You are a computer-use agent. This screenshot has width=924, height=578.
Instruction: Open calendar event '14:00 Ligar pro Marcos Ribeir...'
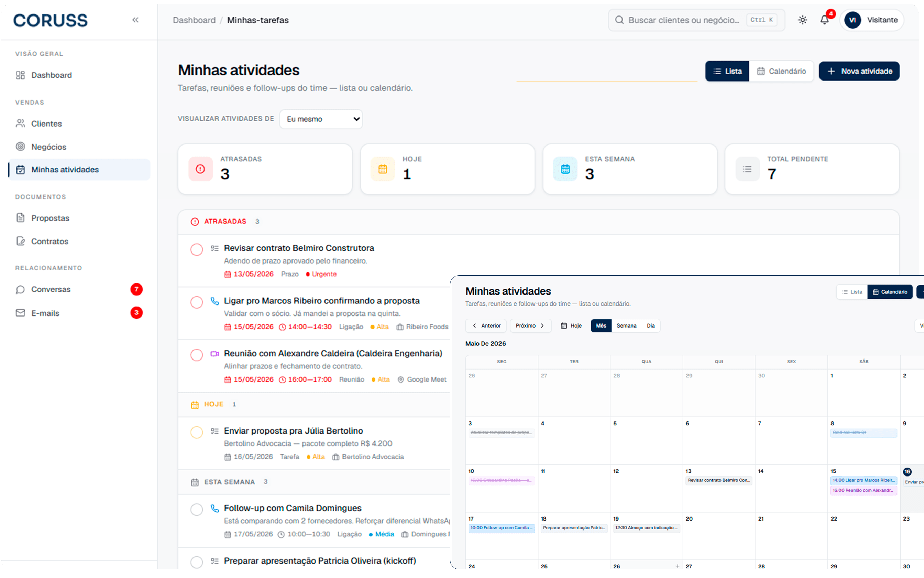click(x=864, y=481)
